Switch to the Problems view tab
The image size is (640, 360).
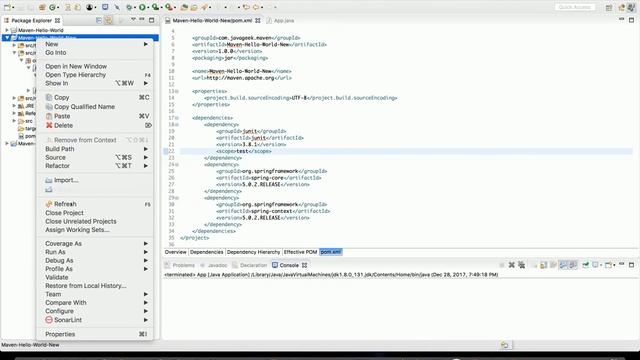coord(180,265)
